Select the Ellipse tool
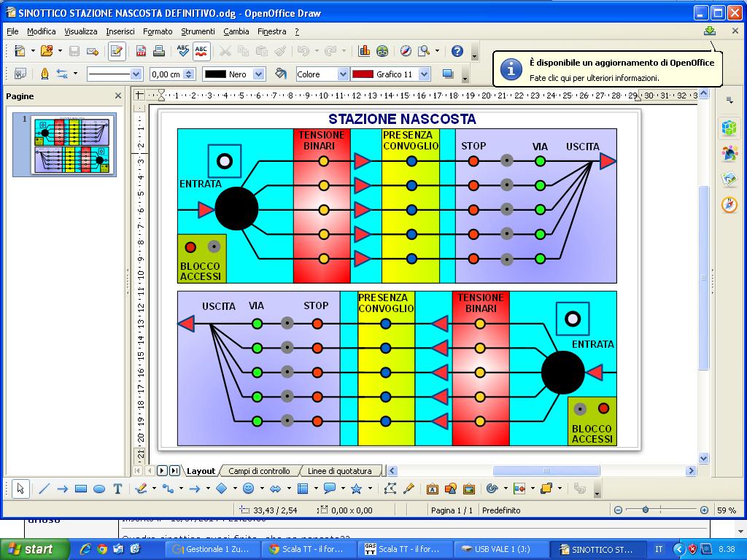 [x=99, y=489]
